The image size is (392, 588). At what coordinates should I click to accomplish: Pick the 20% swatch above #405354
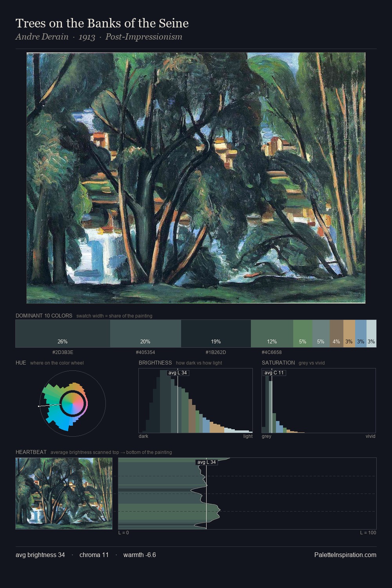(145, 333)
